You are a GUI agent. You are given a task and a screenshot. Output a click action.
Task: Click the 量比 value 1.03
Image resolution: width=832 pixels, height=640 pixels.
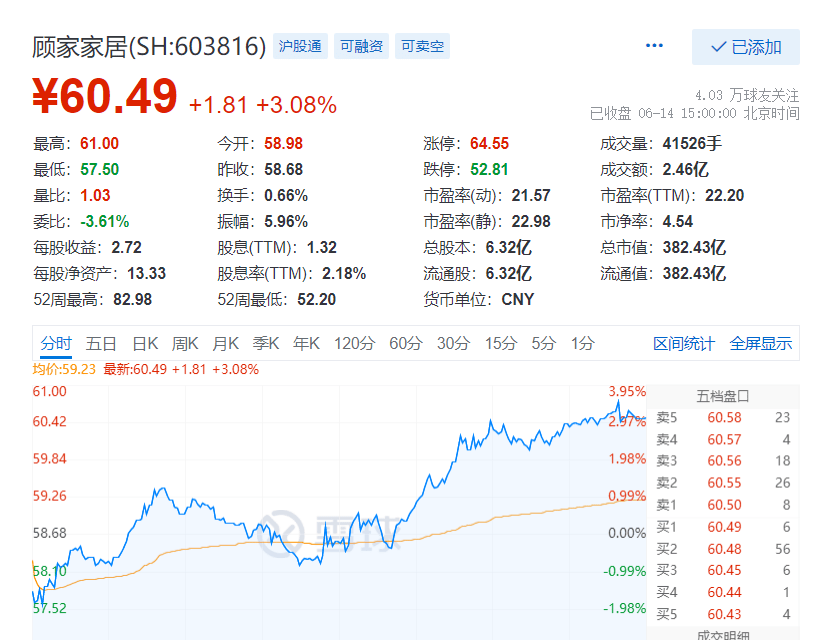[95, 196]
